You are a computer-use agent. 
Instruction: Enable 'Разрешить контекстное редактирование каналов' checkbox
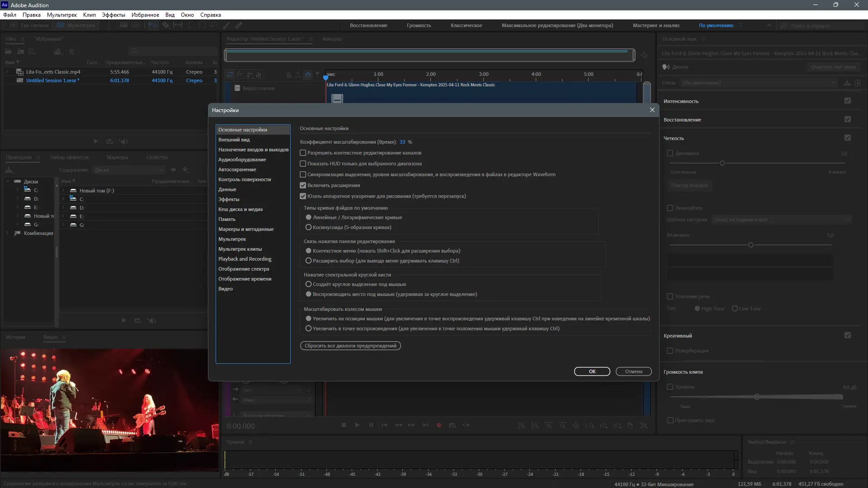[x=303, y=153]
